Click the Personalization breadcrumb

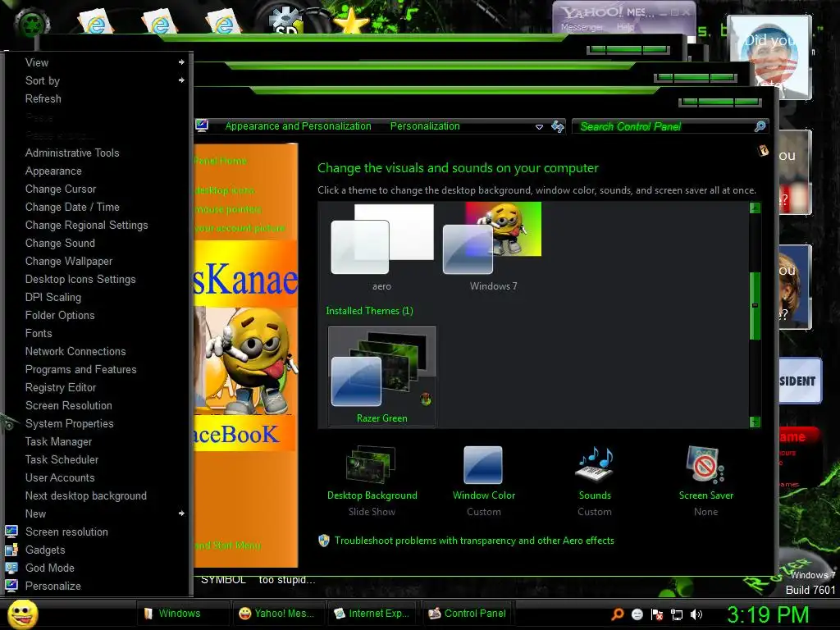[x=425, y=126]
